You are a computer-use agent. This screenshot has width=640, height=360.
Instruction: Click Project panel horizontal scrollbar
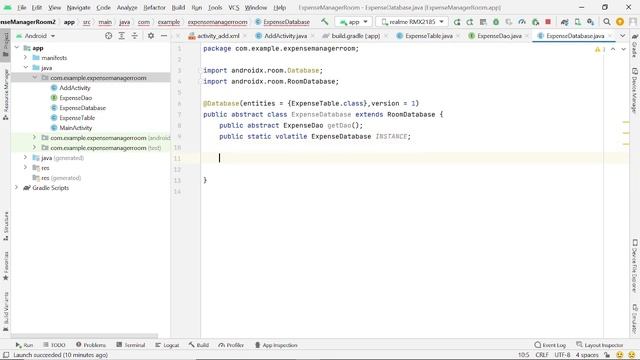(x=84, y=336)
